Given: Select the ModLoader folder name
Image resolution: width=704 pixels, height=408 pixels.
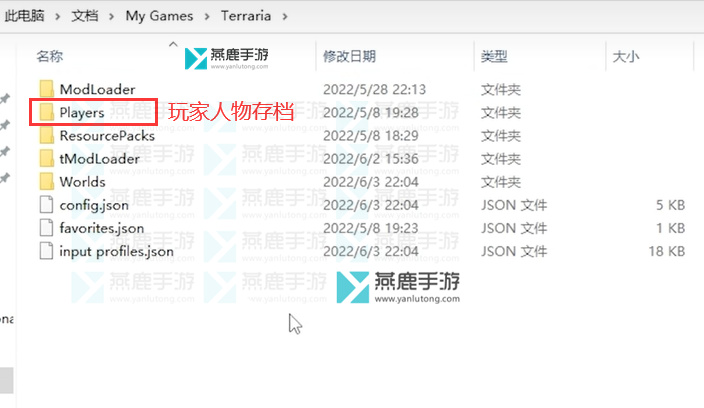Looking at the screenshot, I should click(97, 89).
